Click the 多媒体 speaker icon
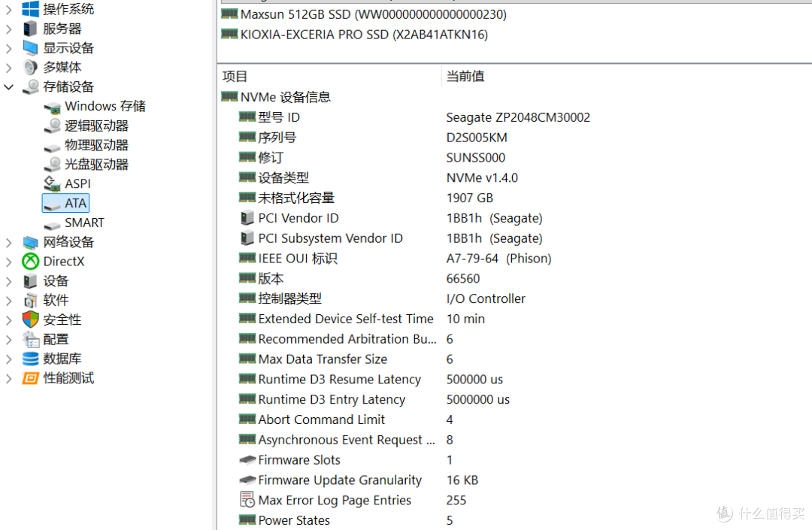The image size is (812, 530). pos(31,68)
